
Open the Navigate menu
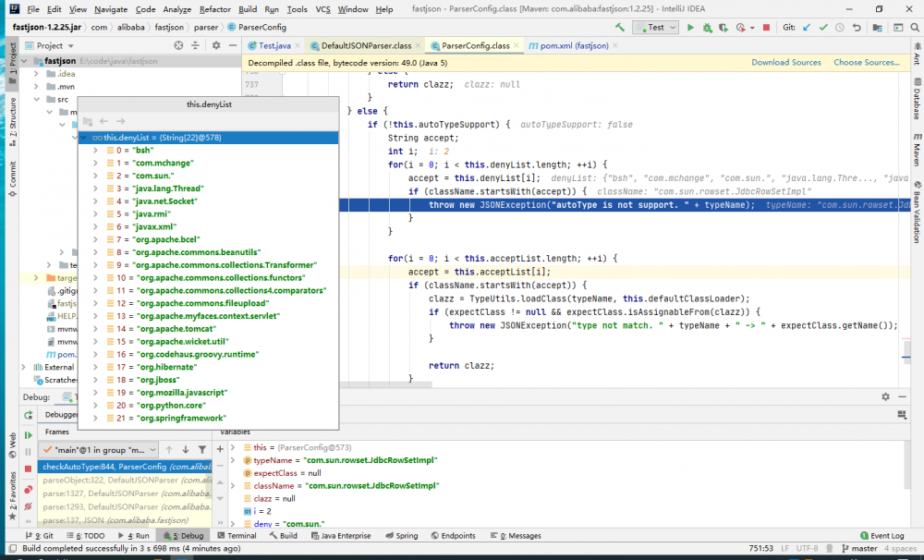(109, 8)
